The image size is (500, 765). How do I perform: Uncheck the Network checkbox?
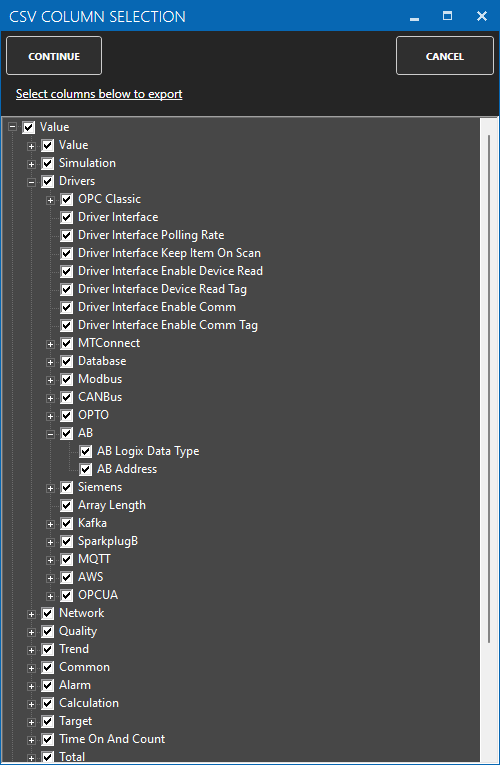click(48, 614)
